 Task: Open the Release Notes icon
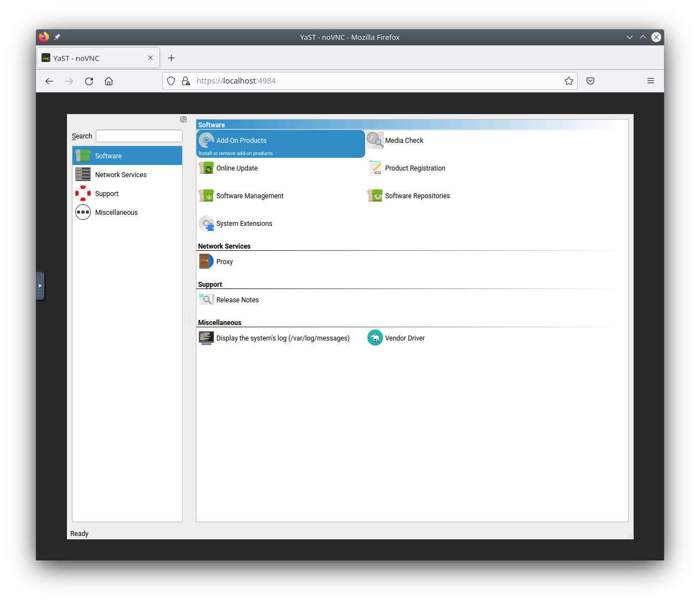click(206, 300)
